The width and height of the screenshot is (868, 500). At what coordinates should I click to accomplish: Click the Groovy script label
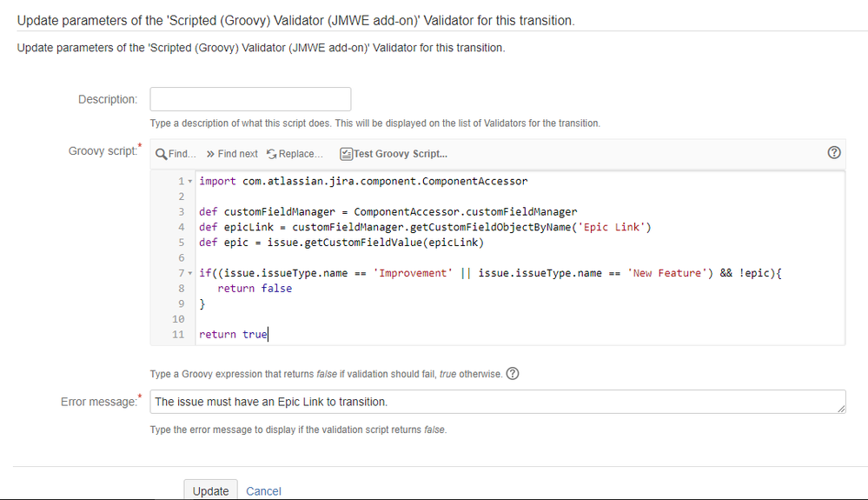point(103,151)
